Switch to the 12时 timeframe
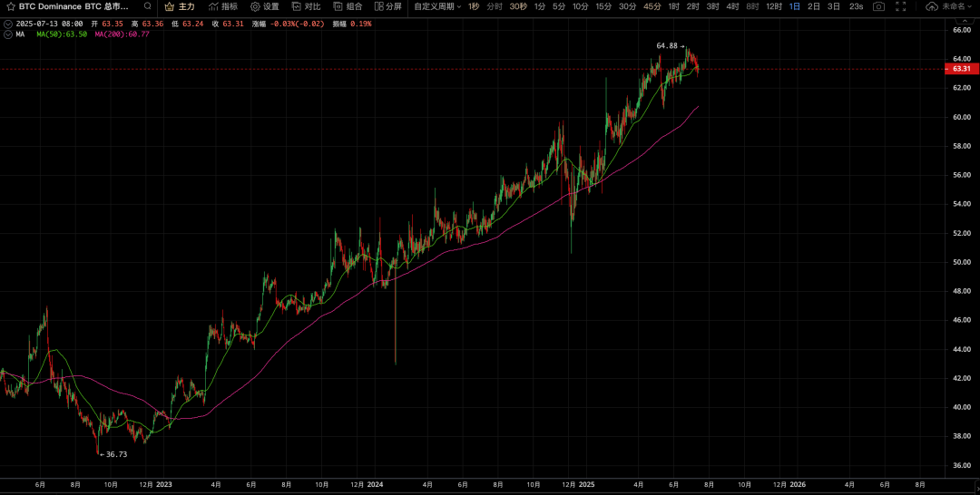Viewport: 980px width, 495px height. tap(774, 7)
